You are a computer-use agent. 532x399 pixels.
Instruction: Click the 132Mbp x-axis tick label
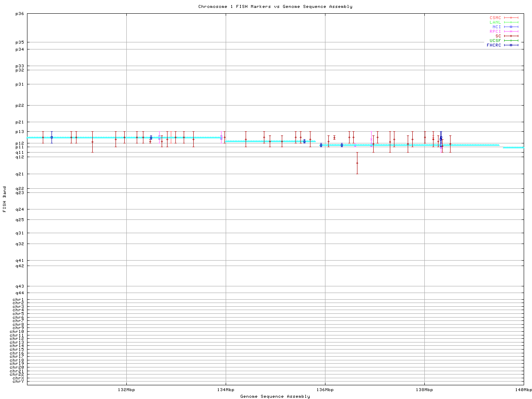pyautogui.click(x=126, y=390)
